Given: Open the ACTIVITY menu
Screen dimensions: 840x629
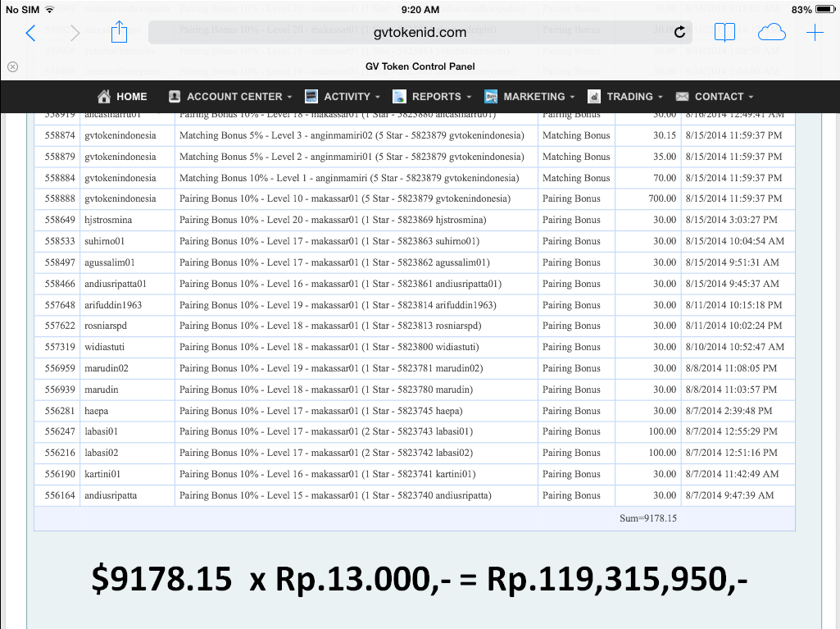Looking at the screenshot, I should pyautogui.click(x=347, y=97).
